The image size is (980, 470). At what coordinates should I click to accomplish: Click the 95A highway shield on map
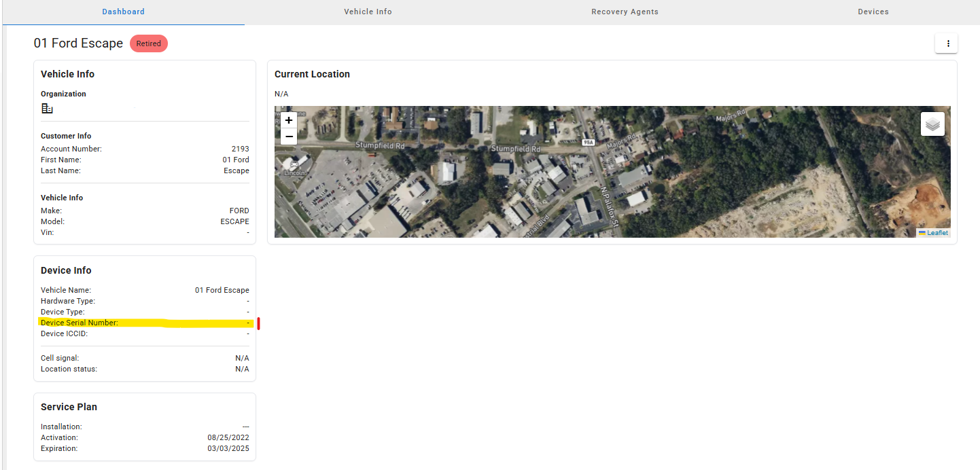coord(589,142)
